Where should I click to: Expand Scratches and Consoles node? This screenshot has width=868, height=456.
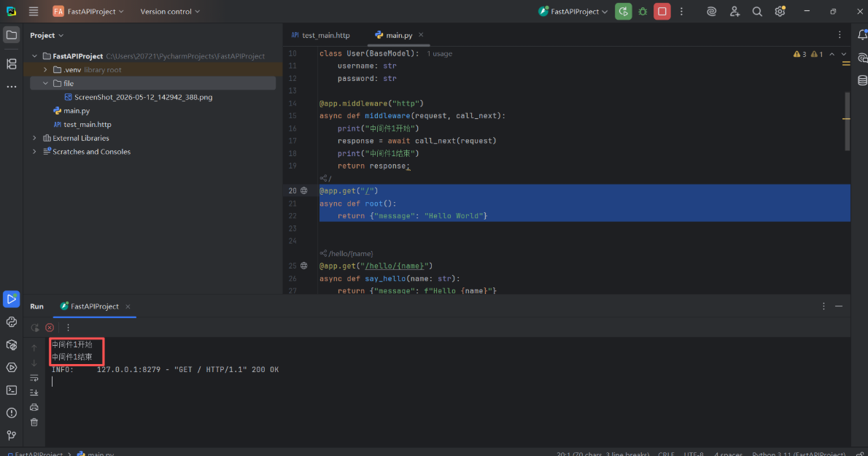point(34,152)
